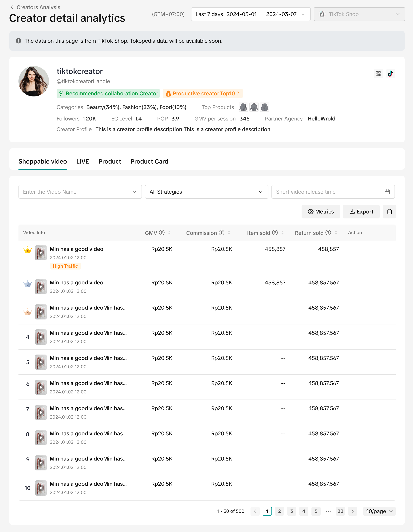Open the Enter the Video Name dropdown

click(80, 192)
